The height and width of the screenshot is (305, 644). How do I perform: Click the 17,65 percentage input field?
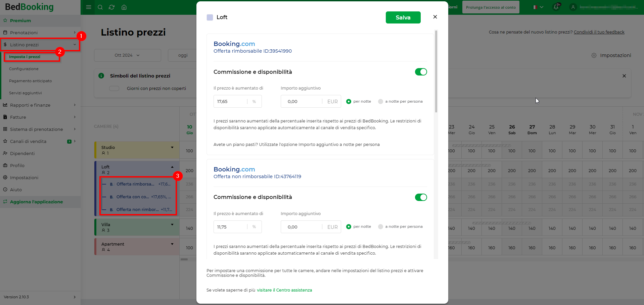pyautogui.click(x=238, y=101)
